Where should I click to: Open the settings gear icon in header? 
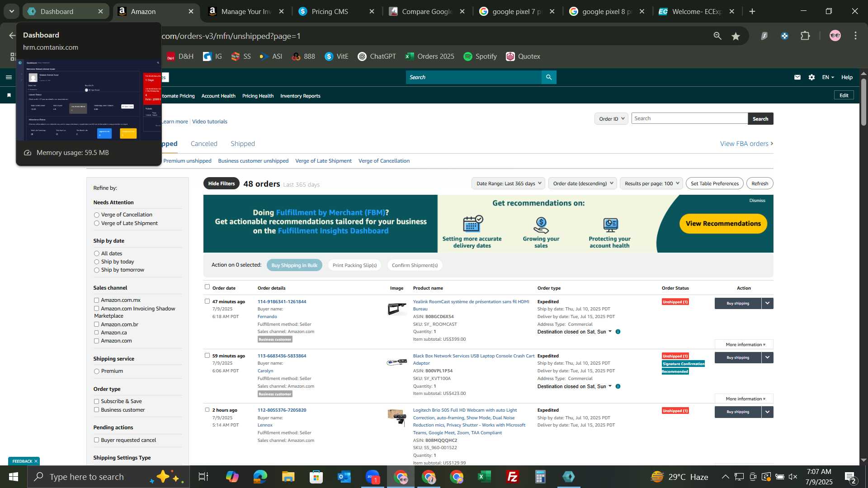812,77
